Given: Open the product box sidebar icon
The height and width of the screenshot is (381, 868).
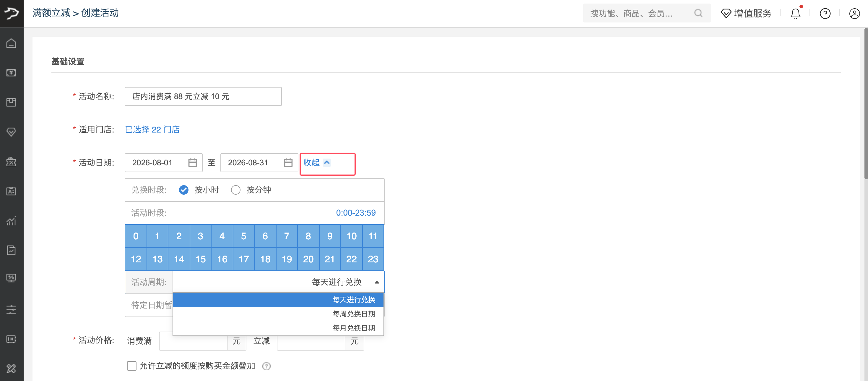Looking at the screenshot, I should pos(12,102).
